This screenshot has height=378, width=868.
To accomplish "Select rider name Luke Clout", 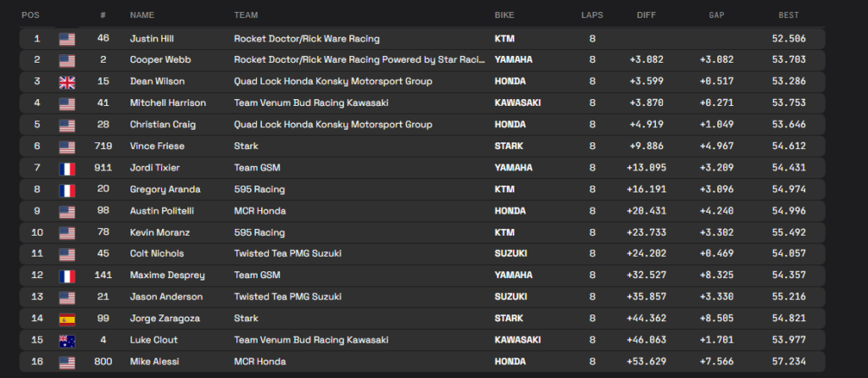I will pyautogui.click(x=154, y=340).
